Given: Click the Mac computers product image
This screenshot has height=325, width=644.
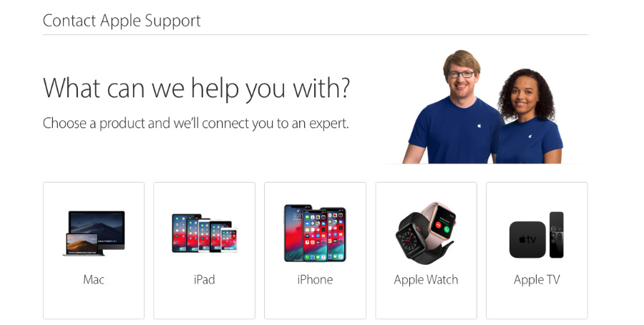Looking at the screenshot, I should tap(94, 233).
